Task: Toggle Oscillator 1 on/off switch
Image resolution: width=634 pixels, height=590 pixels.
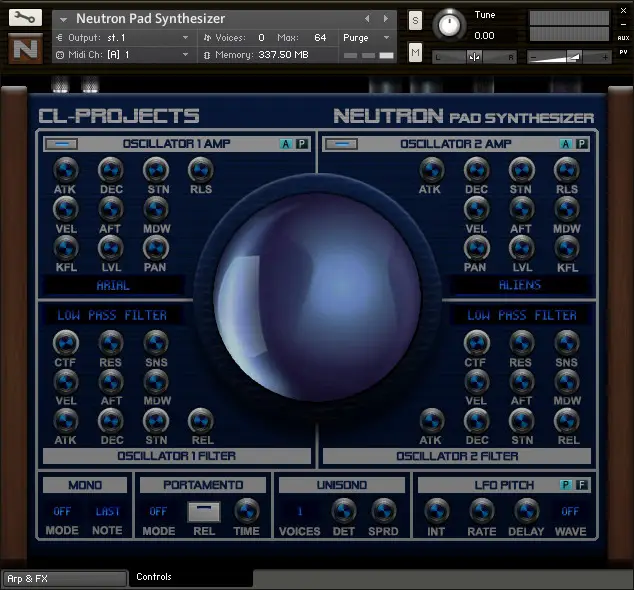Action: [61, 144]
